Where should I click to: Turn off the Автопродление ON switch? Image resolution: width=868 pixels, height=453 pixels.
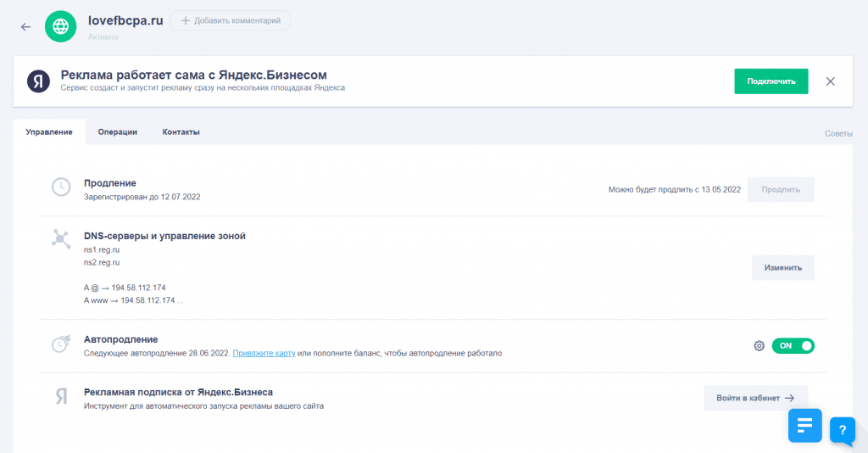[793, 345]
